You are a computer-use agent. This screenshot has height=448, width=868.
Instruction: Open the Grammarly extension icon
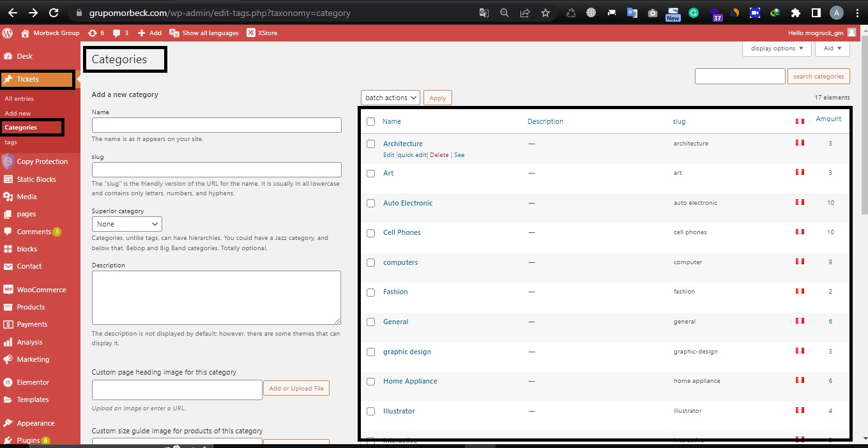(x=694, y=12)
